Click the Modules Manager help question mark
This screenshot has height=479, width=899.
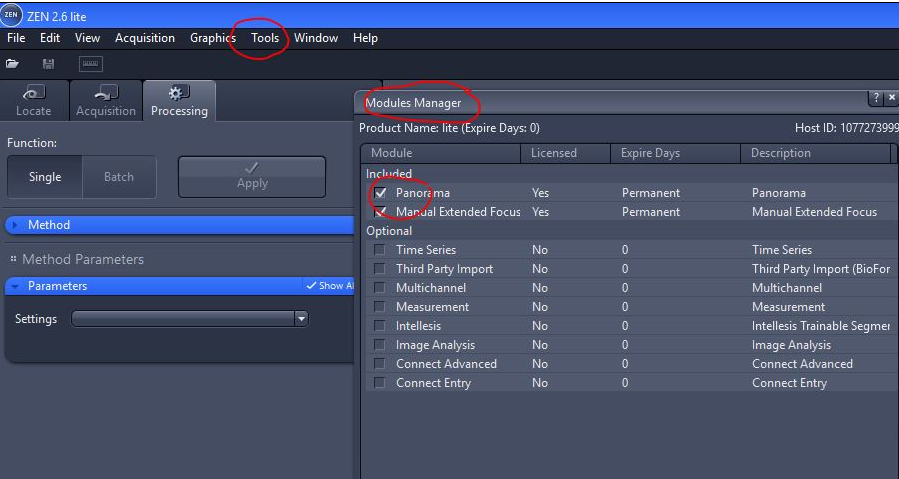click(x=876, y=98)
